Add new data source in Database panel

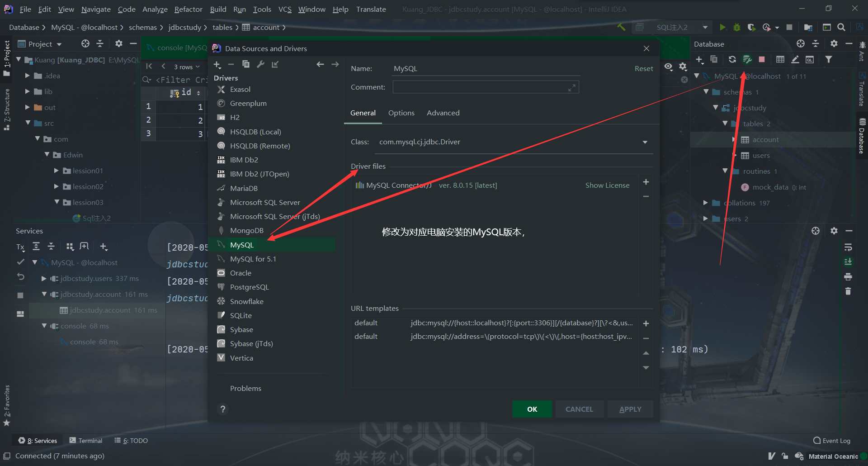[x=699, y=59]
